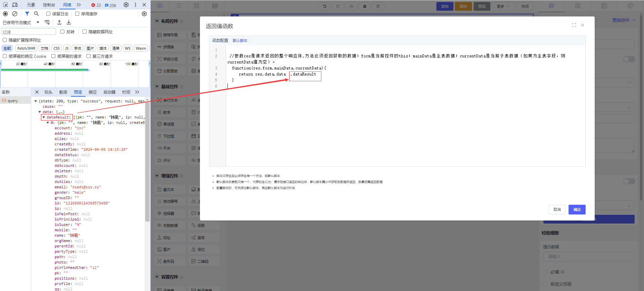
Task: Check the 停用缓存 option
Action: [77, 14]
